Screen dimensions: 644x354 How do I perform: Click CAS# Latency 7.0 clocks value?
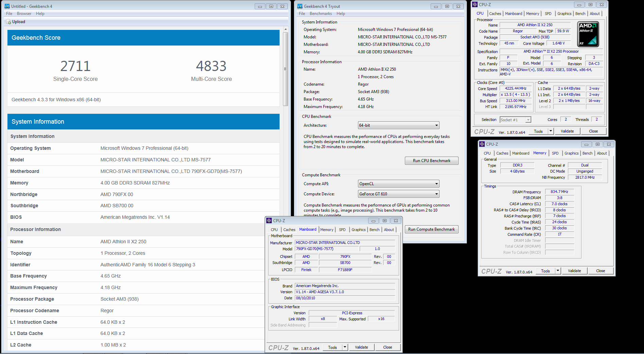click(x=559, y=204)
